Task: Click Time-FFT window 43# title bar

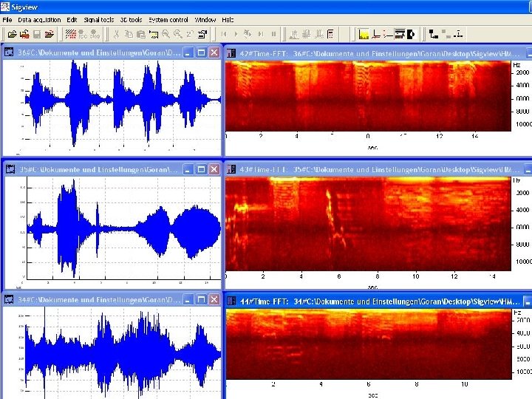Action: pyautogui.click(x=379, y=169)
